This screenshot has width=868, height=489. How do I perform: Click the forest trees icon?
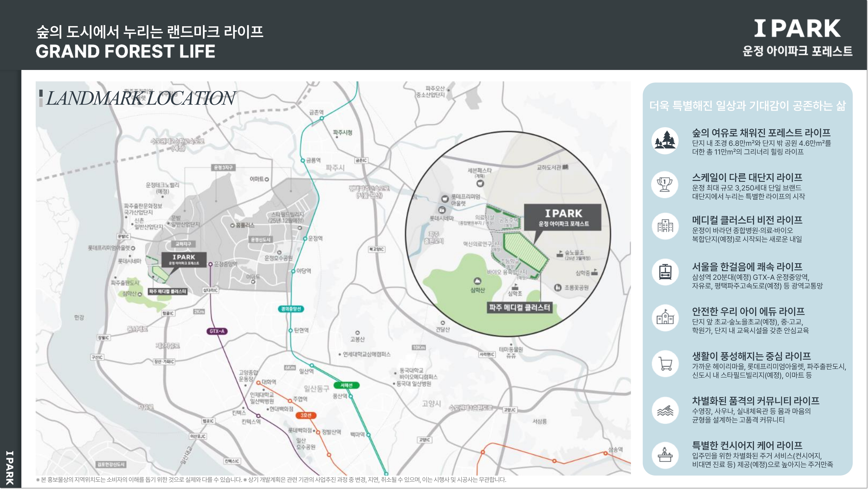pyautogui.click(x=665, y=141)
